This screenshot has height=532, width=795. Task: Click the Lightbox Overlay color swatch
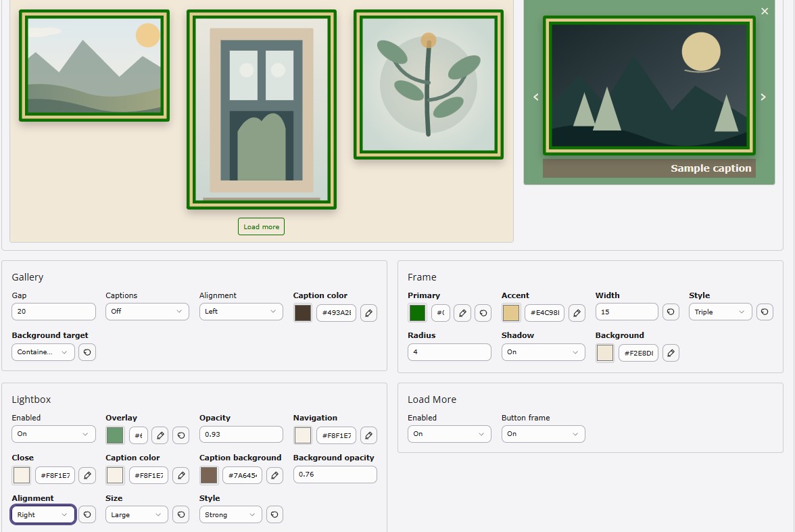115,435
